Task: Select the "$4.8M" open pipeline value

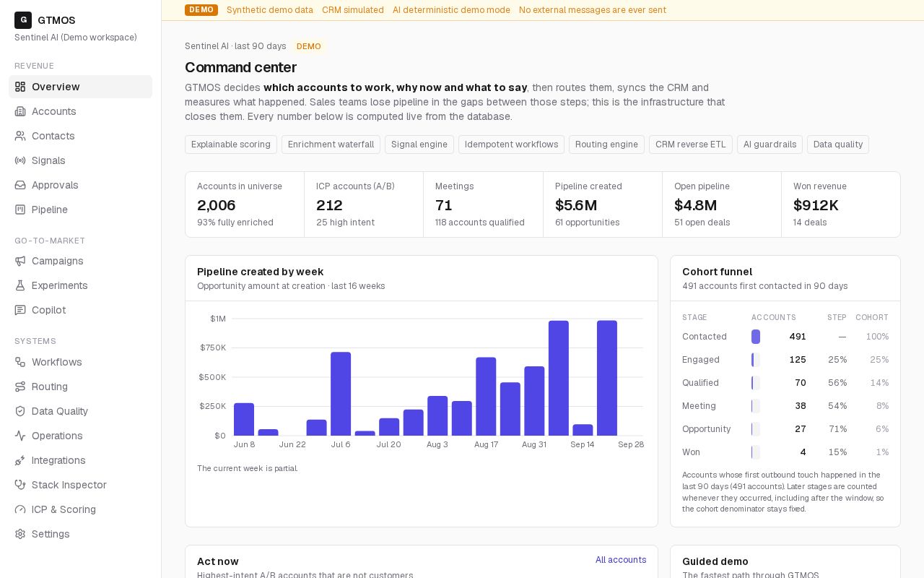Action: pyautogui.click(x=696, y=205)
